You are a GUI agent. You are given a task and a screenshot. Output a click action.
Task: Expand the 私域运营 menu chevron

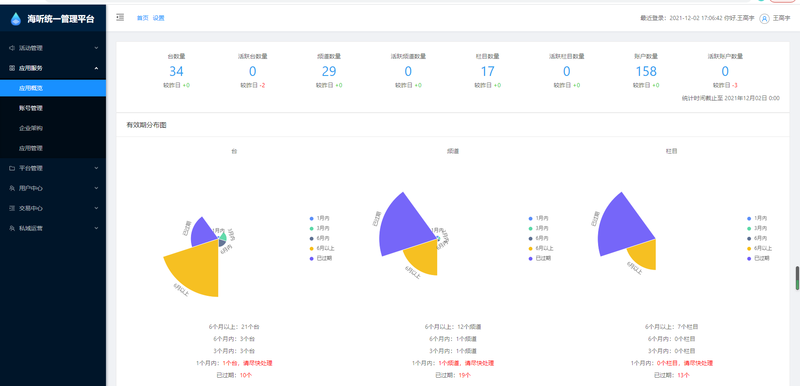tap(96, 228)
